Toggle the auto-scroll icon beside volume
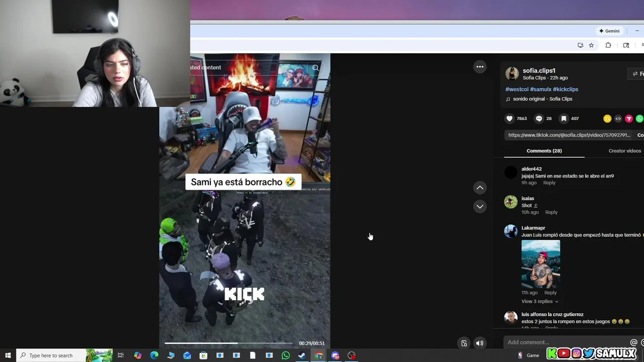Image resolution: width=644 pixels, height=362 pixels. point(464,343)
